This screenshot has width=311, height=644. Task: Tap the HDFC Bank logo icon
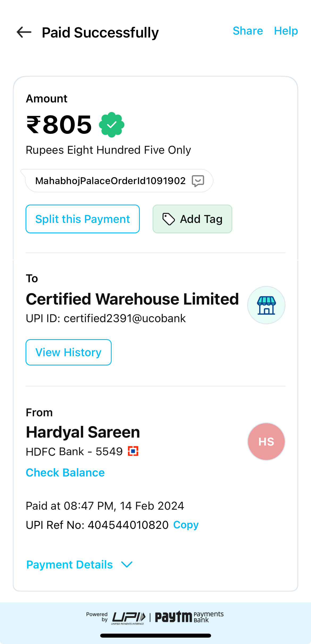point(133,451)
